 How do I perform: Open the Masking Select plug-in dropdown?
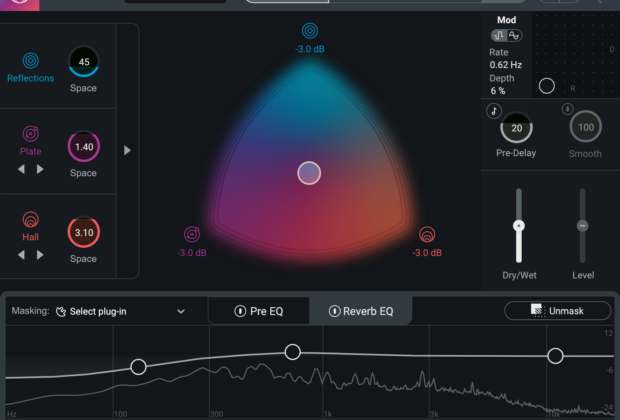coord(120,311)
